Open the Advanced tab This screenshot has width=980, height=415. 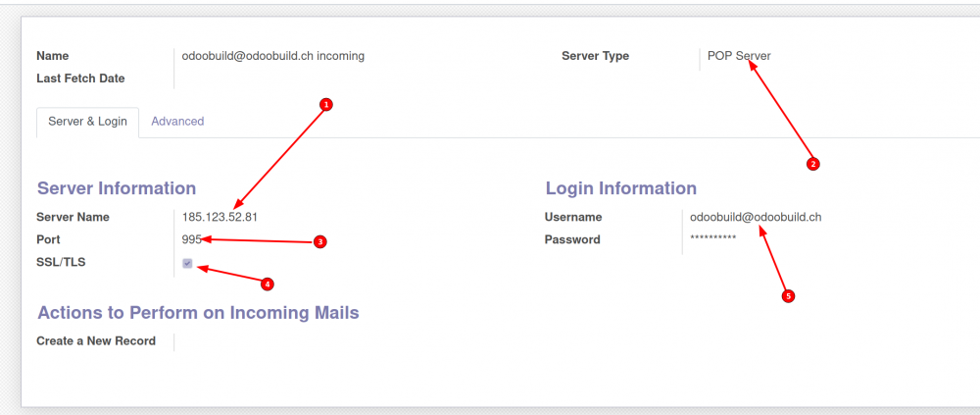pyautogui.click(x=177, y=122)
